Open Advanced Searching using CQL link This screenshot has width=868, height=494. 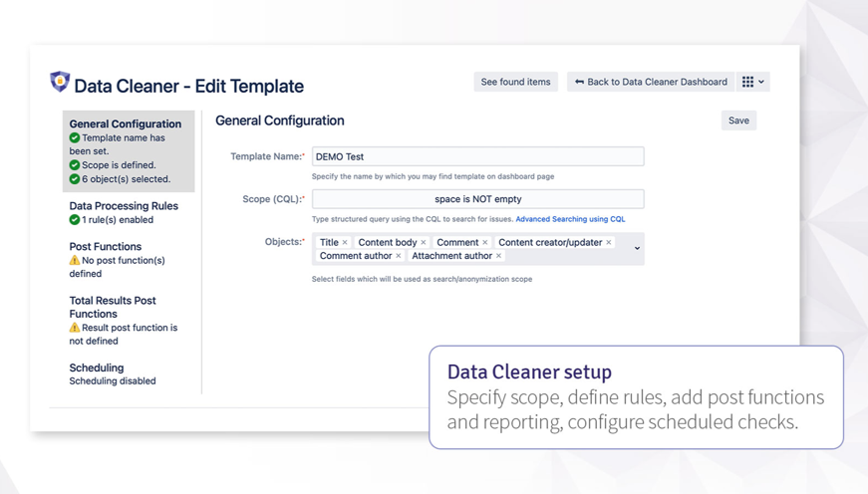[x=570, y=219]
